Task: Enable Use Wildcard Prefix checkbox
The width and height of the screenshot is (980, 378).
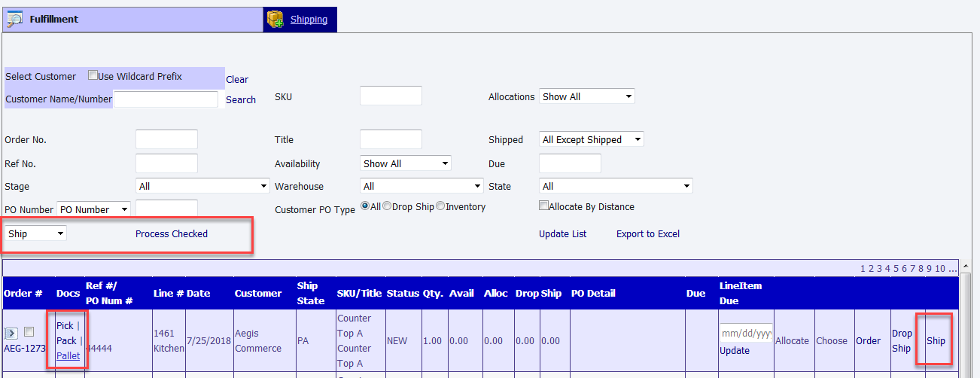Action: pos(93,75)
